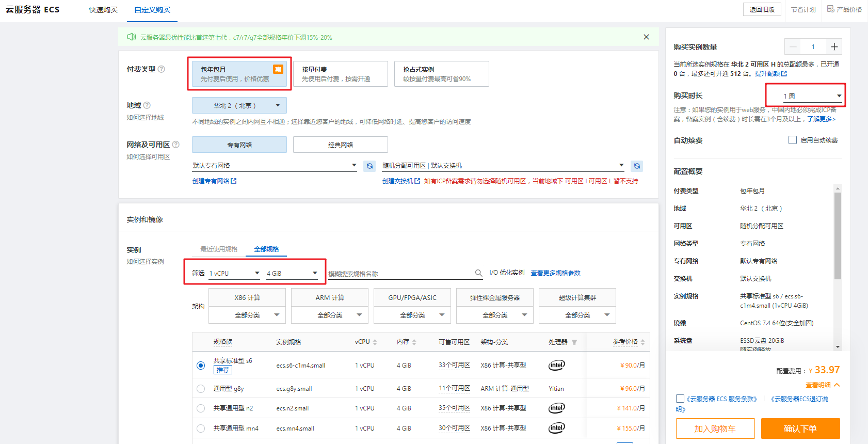Select radio for 共享标准型 s6 row
This screenshot has width=868, height=444.
201,366
